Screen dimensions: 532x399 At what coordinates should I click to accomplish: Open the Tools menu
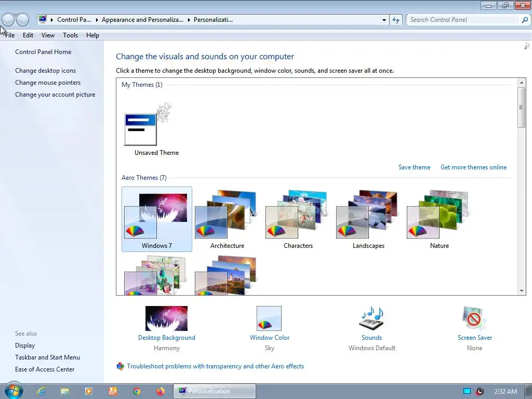[x=70, y=35]
